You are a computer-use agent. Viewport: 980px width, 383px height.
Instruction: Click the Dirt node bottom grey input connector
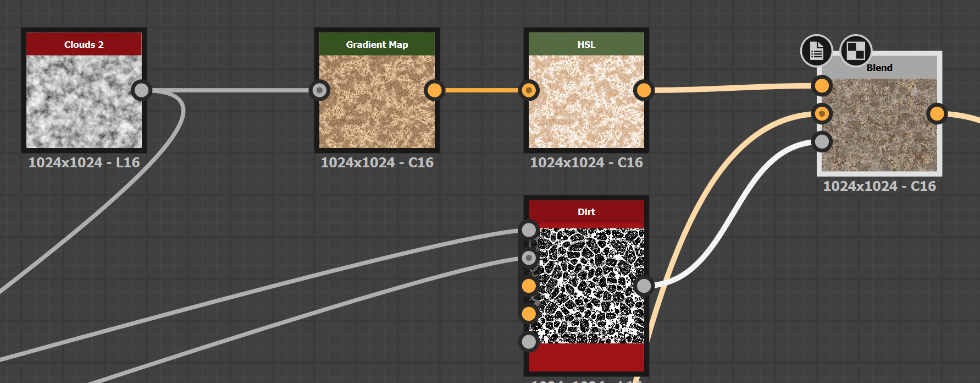529,342
